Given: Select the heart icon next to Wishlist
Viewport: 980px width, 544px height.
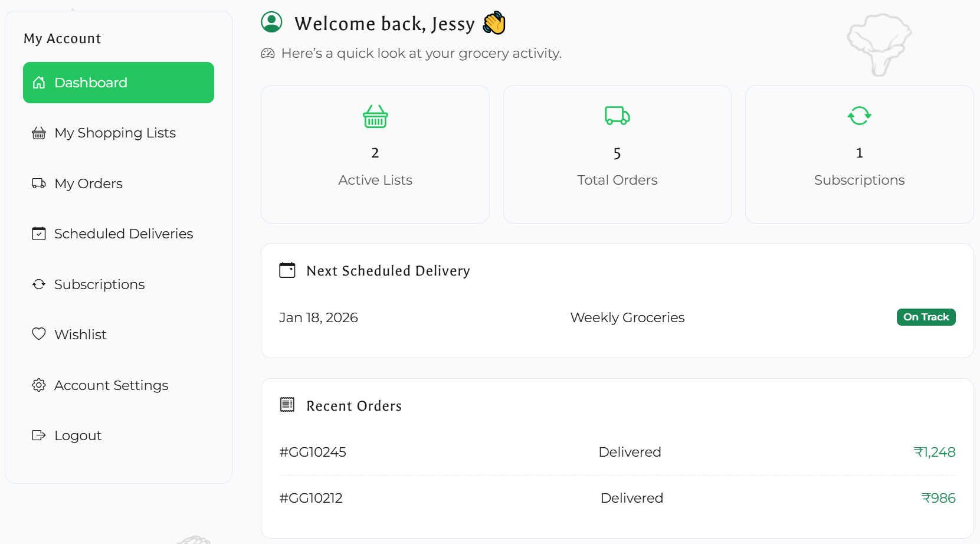Looking at the screenshot, I should pos(39,334).
